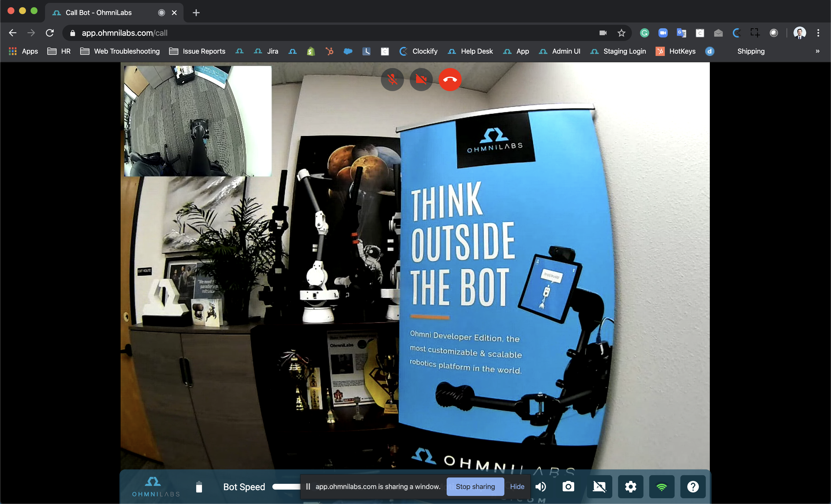This screenshot has width=831, height=504.
Task: Click the recording indicator on the tab
Action: [162, 13]
